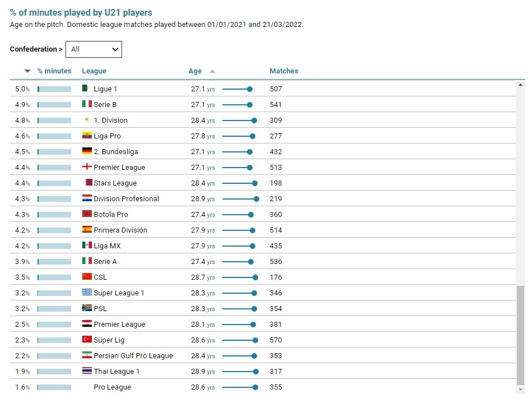Click the Turkey flag beside Süper Lig
532x403 pixels.
[x=87, y=340]
